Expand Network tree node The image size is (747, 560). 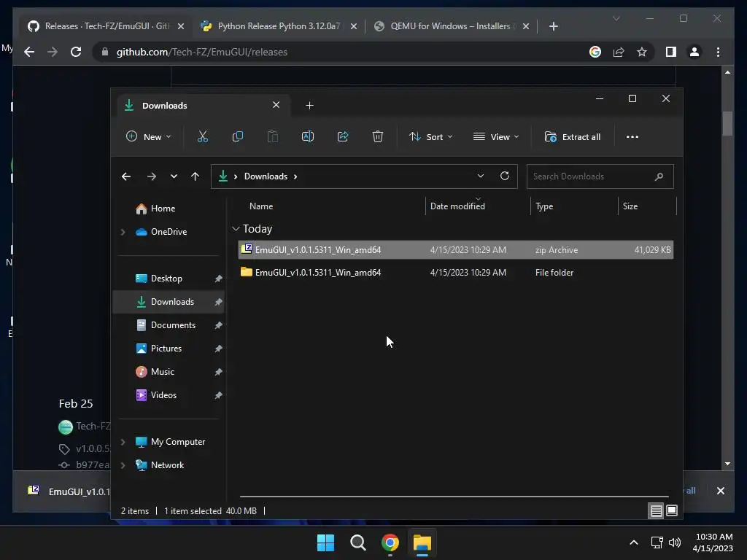click(123, 465)
